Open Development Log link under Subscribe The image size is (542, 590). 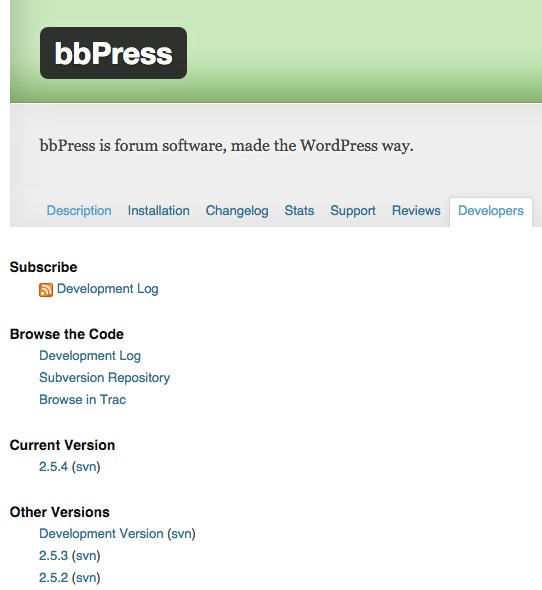[x=108, y=289]
